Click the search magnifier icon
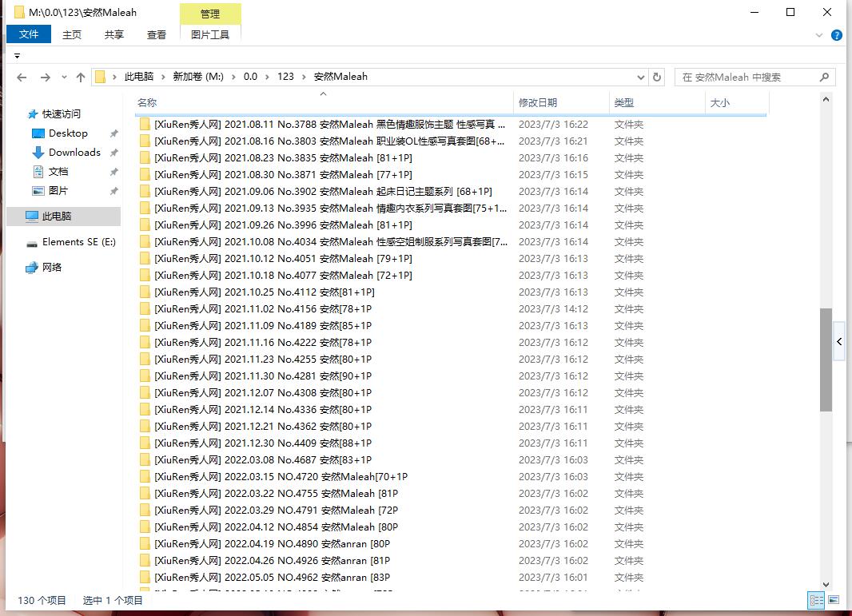Image resolution: width=852 pixels, height=616 pixels. (824, 77)
